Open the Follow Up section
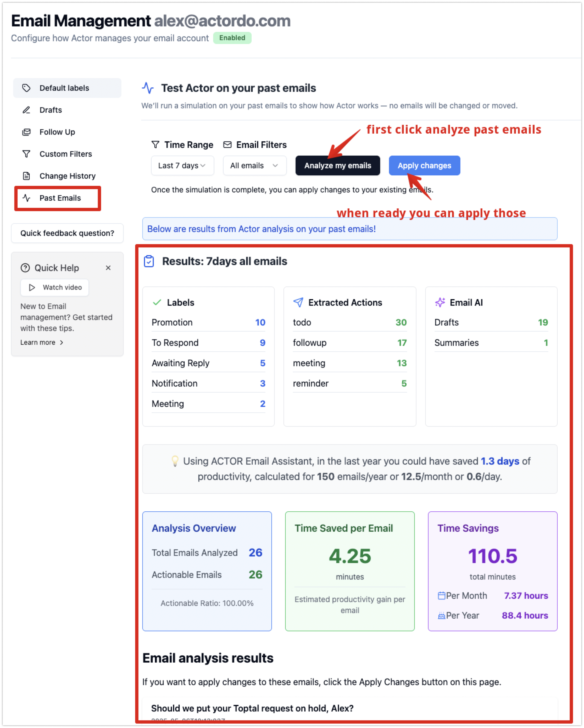Image resolution: width=584 pixels, height=728 pixels. click(x=67, y=132)
